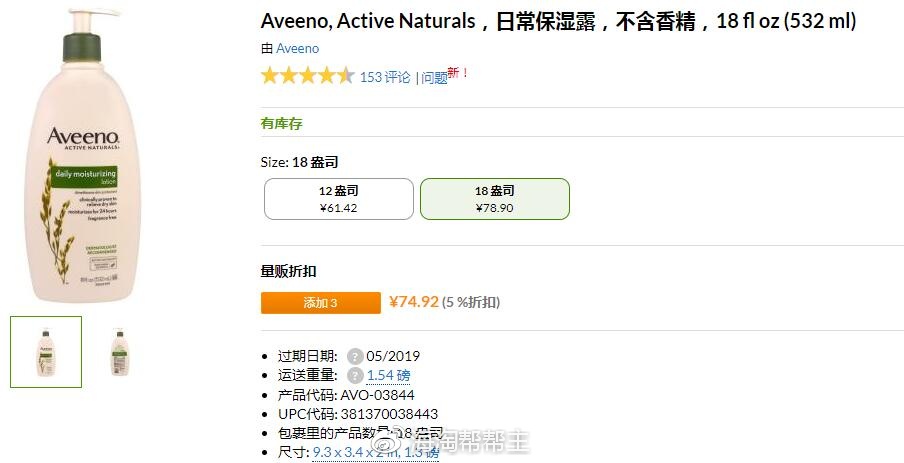
Task: Click the UPC code 381370038443
Action: [389, 414]
